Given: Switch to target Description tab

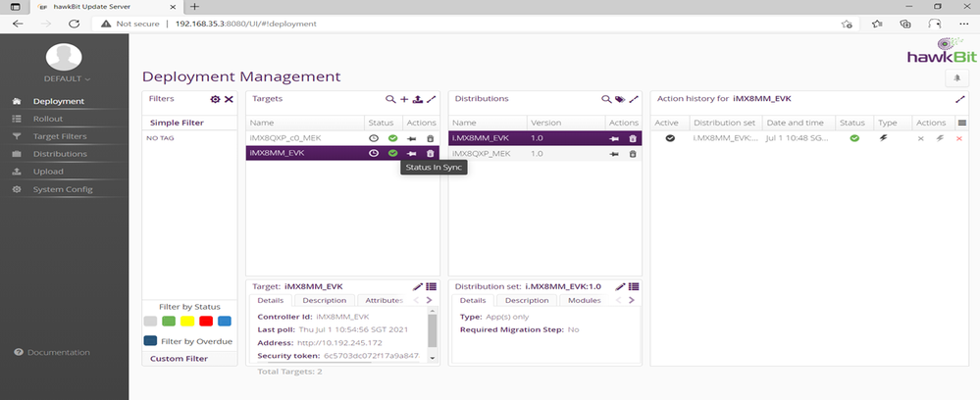Looking at the screenshot, I should (325, 301).
